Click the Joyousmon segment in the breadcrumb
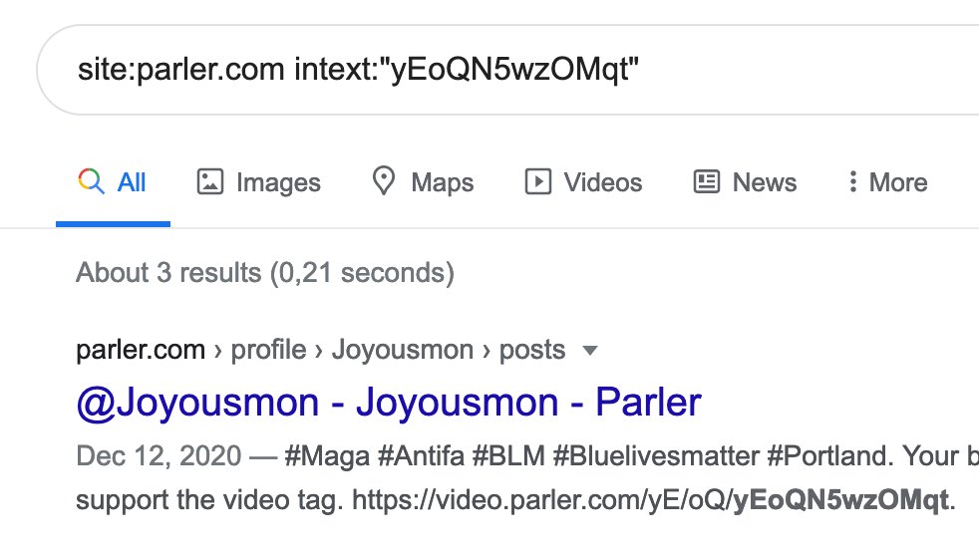979x560 pixels. tap(403, 350)
